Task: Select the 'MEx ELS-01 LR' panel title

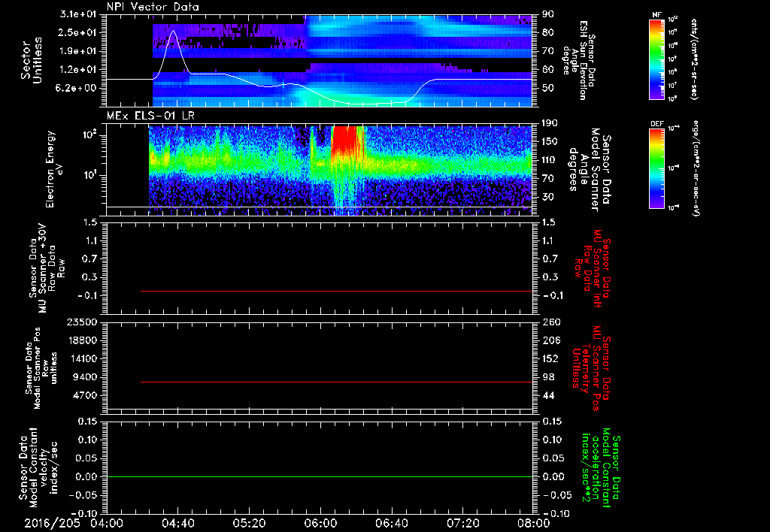Action: coord(150,116)
